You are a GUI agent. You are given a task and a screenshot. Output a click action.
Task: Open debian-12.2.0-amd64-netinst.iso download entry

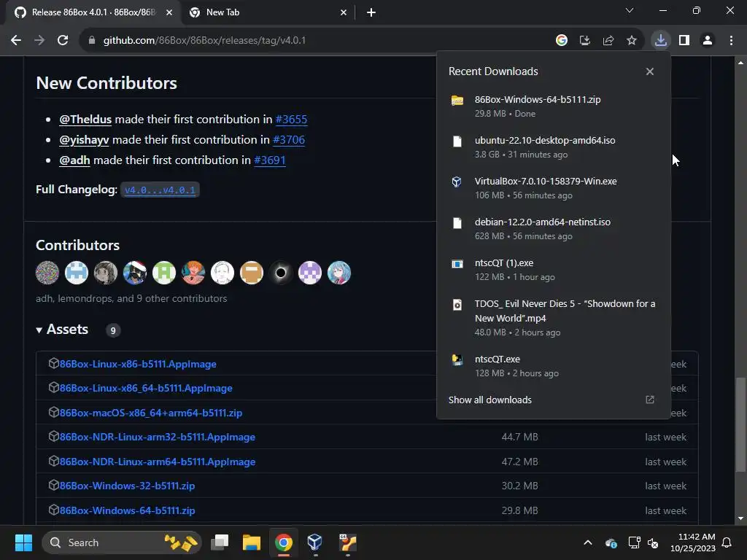click(554, 229)
